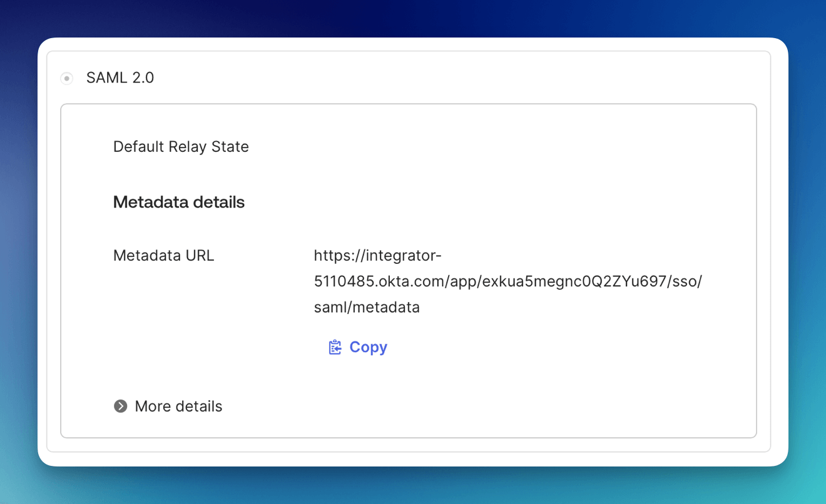The height and width of the screenshot is (504, 826).
Task: Click the Metadata URL label
Action: tap(164, 255)
